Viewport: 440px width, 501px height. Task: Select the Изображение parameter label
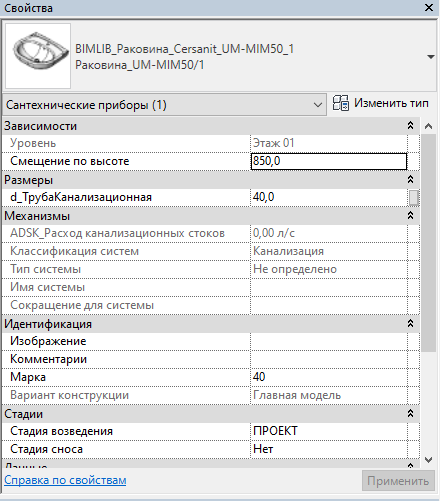48,341
